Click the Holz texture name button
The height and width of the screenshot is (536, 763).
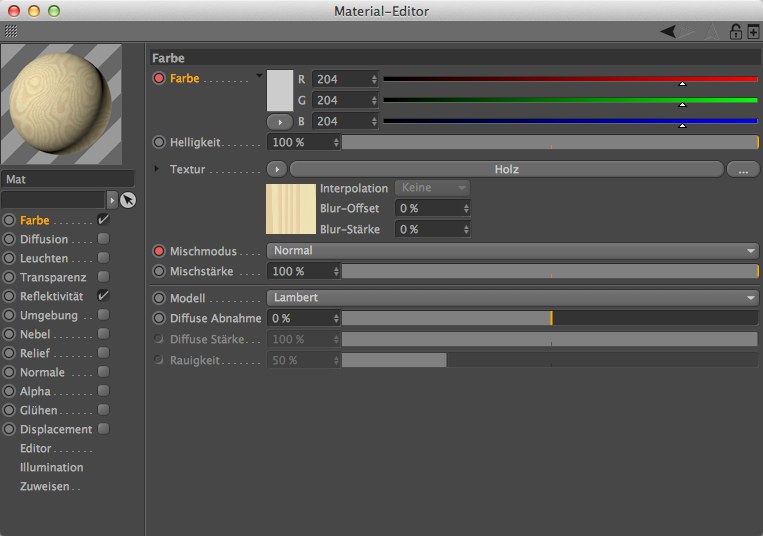[x=505, y=169]
